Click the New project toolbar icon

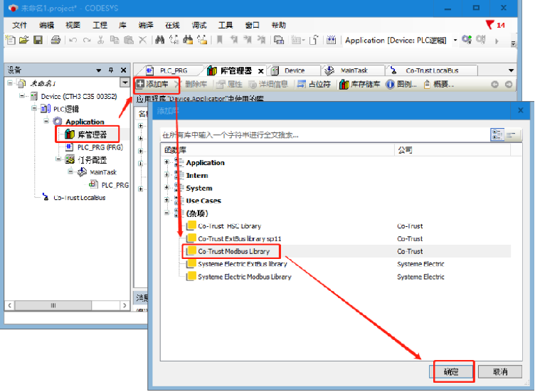tap(11, 40)
